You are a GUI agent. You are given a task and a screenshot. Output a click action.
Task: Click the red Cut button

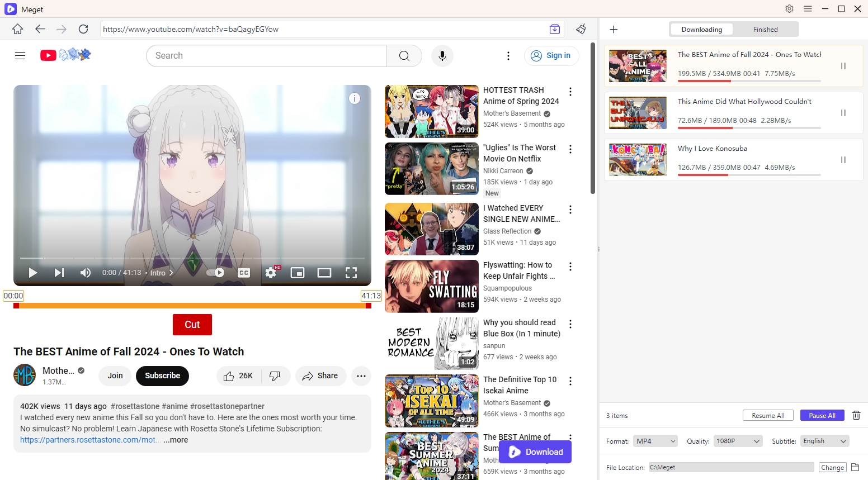192,325
